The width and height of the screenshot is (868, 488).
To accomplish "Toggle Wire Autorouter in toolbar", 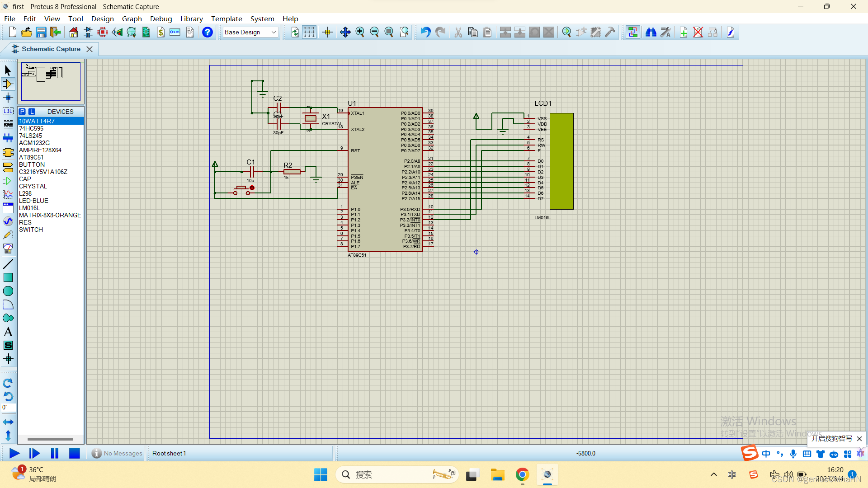I will pos(632,32).
